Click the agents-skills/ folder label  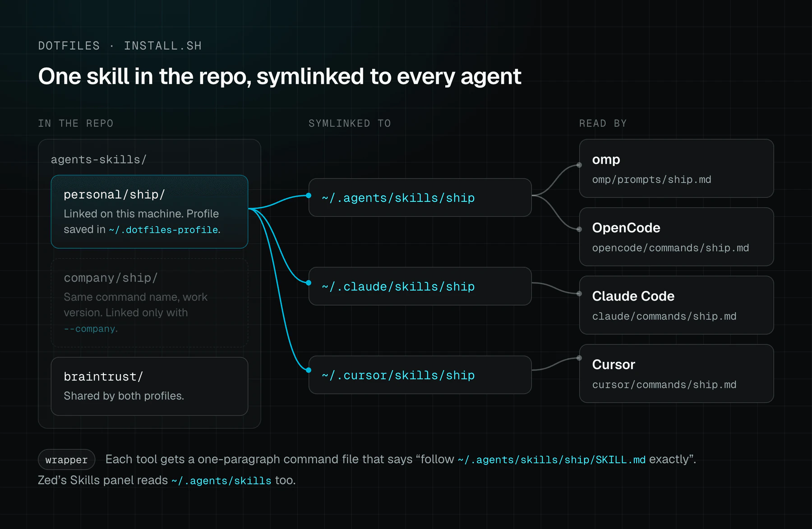[x=98, y=159]
